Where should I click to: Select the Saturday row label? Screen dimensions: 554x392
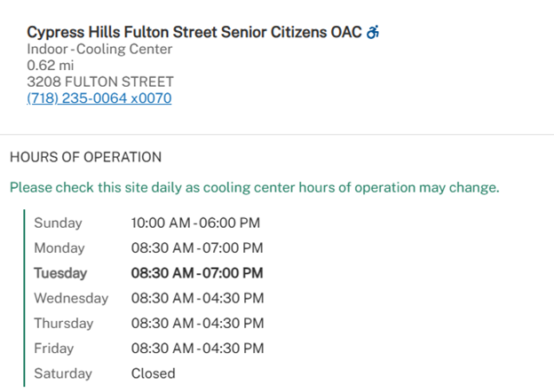(62, 373)
